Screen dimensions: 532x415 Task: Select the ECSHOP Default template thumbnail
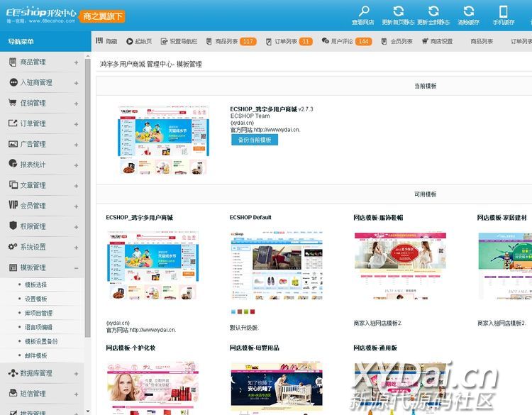click(x=277, y=265)
